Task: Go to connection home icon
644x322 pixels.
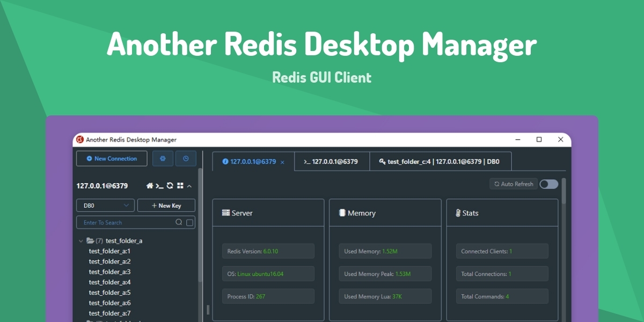Action: [x=150, y=186]
